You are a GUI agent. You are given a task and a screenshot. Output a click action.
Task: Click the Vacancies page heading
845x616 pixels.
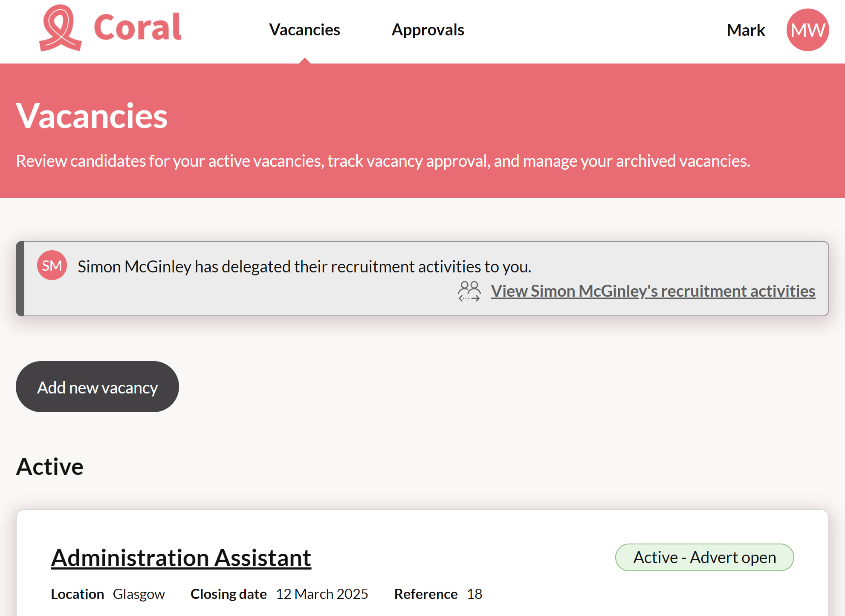[92, 116]
